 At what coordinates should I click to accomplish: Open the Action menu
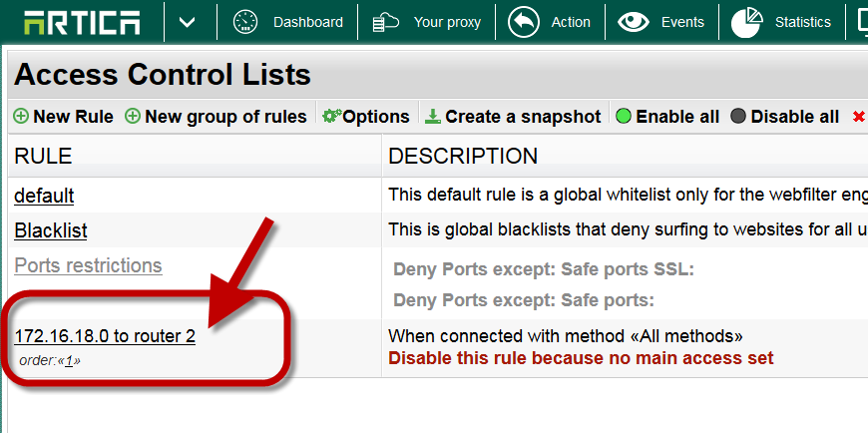click(x=571, y=23)
